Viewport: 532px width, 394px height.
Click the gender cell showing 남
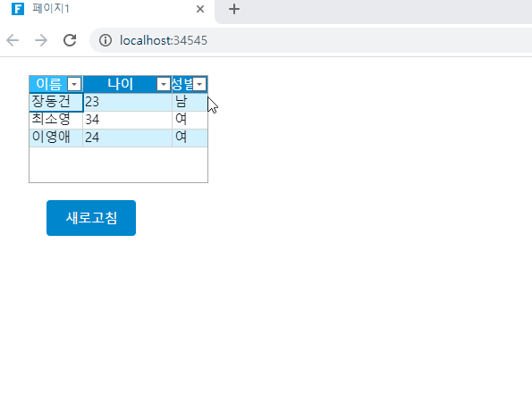pos(190,102)
